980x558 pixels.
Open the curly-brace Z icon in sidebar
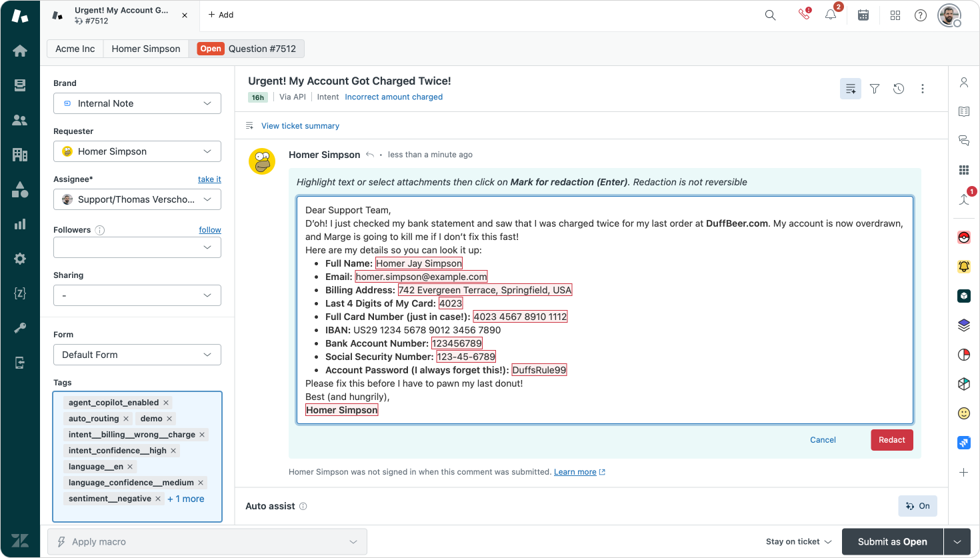(x=20, y=293)
